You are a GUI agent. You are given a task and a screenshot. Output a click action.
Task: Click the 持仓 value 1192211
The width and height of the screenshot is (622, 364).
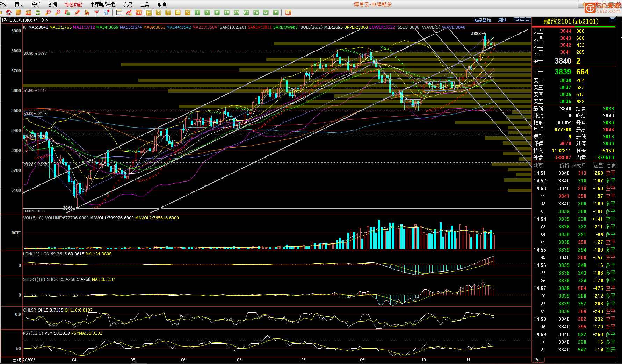[561, 151]
